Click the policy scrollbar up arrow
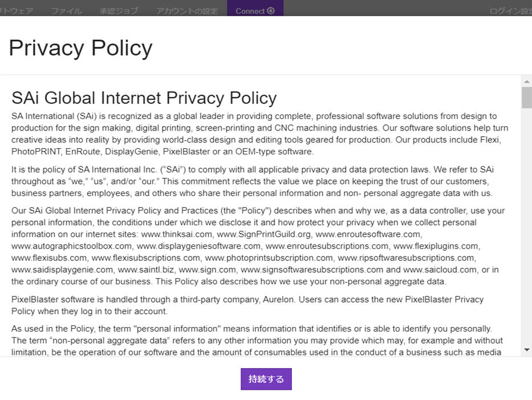This screenshot has height=400, width=532. tap(527, 82)
